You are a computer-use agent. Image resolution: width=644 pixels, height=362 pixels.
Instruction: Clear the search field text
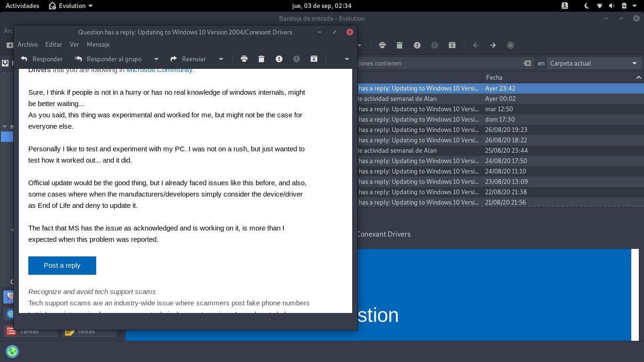(527, 63)
